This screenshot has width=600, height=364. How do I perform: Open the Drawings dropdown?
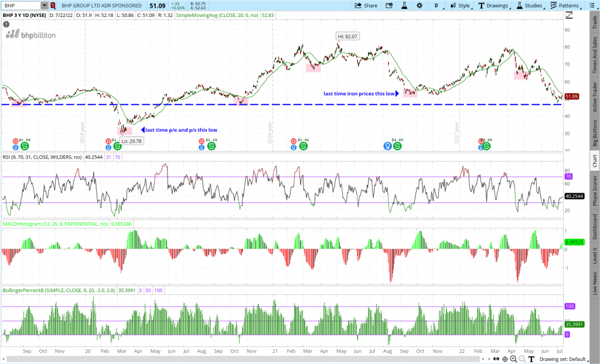[x=495, y=6]
